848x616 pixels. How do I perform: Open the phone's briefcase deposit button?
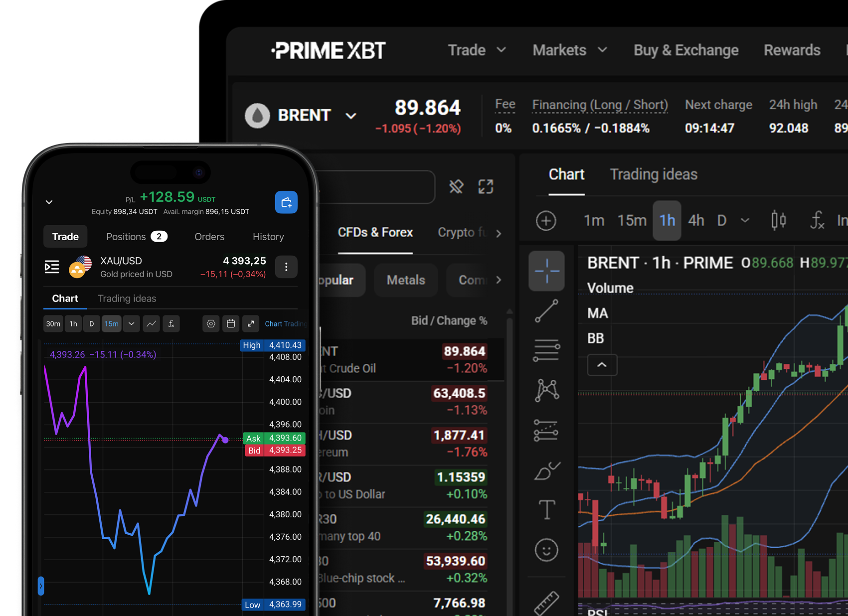click(x=286, y=202)
